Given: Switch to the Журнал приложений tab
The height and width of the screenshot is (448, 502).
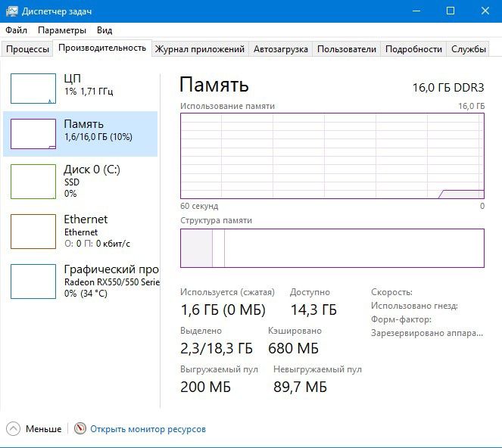Looking at the screenshot, I should 200,49.
